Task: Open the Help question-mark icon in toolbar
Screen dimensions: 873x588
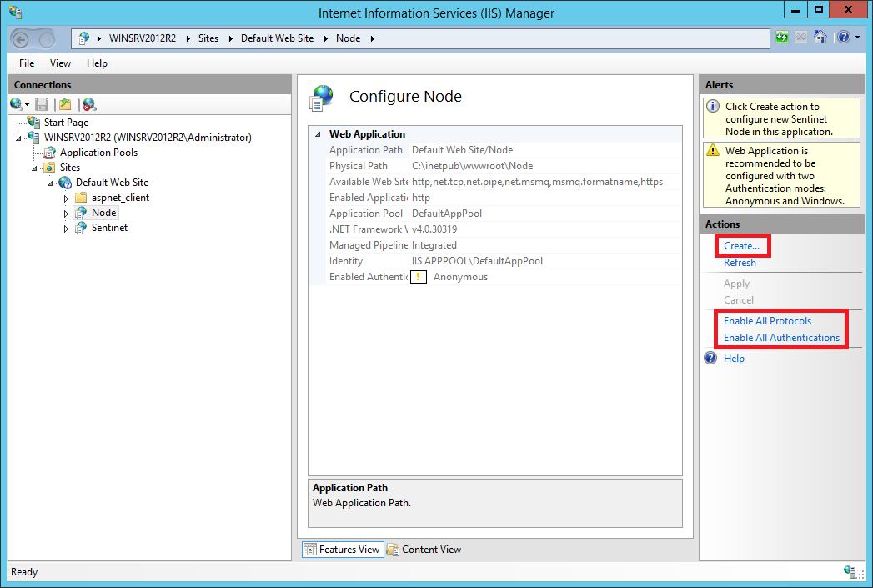Action: 844,38
